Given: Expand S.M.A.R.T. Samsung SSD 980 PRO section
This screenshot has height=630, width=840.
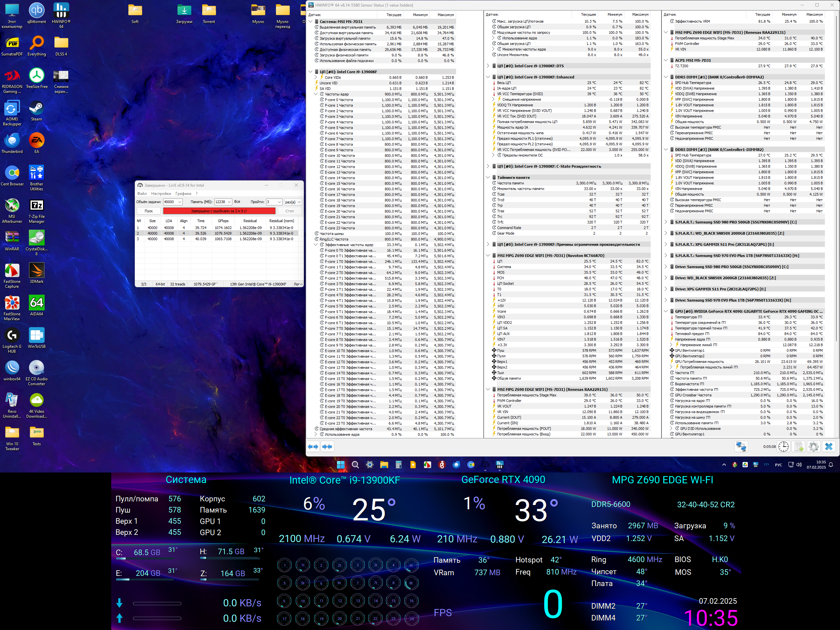Looking at the screenshot, I should click(x=666, y=222).
